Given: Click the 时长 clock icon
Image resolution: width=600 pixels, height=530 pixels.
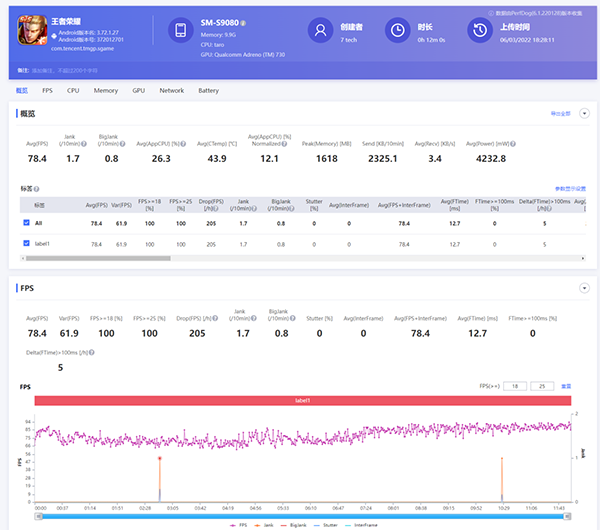Looking at the screenshot, I should pos(398,31).
